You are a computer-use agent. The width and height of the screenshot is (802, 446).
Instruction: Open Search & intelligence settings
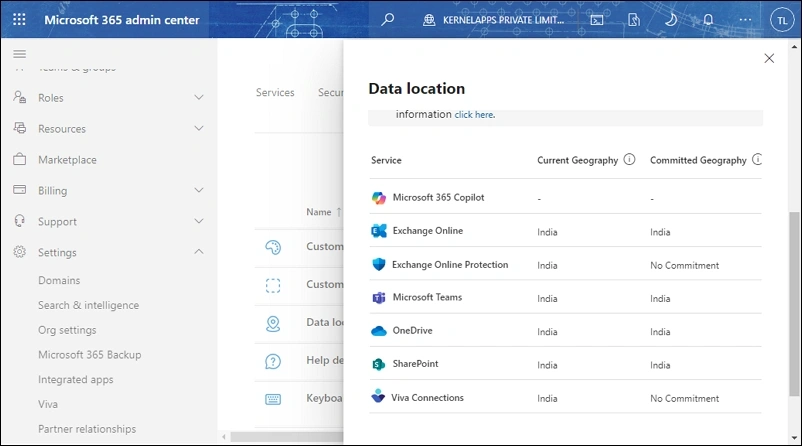coord(88,305)
